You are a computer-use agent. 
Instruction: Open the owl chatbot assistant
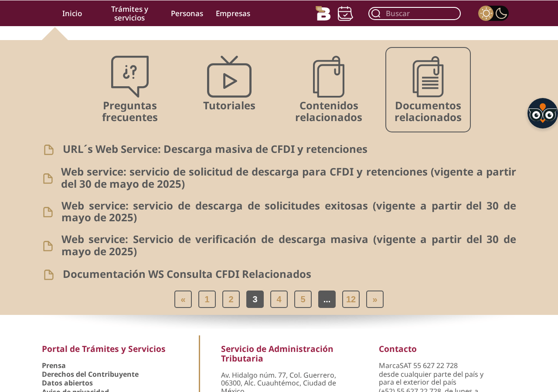[x=543, y=113]
